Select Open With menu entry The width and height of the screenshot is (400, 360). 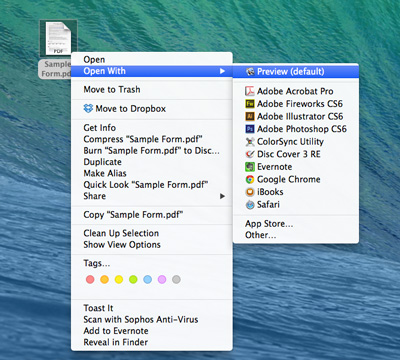(152, 71)
